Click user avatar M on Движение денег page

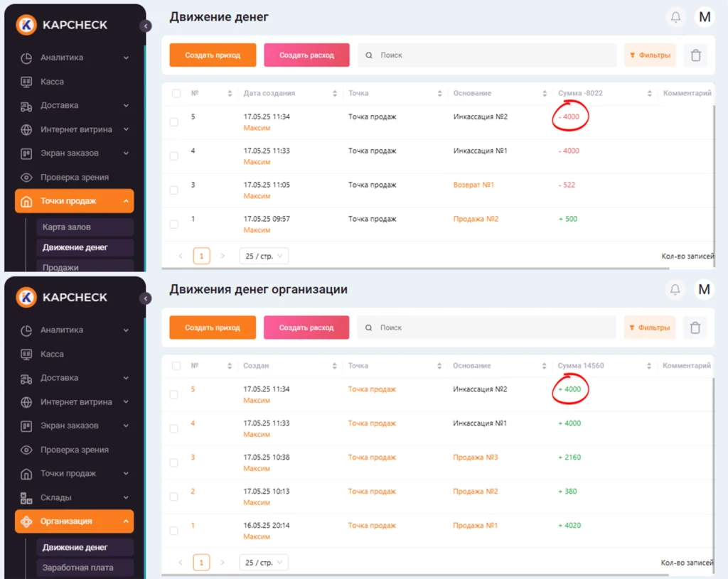705,17
